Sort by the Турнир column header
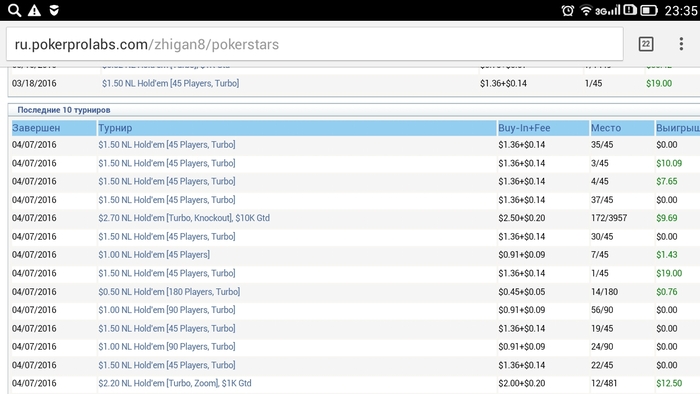Viewport: 700px width, 394px height. [296, 128]
